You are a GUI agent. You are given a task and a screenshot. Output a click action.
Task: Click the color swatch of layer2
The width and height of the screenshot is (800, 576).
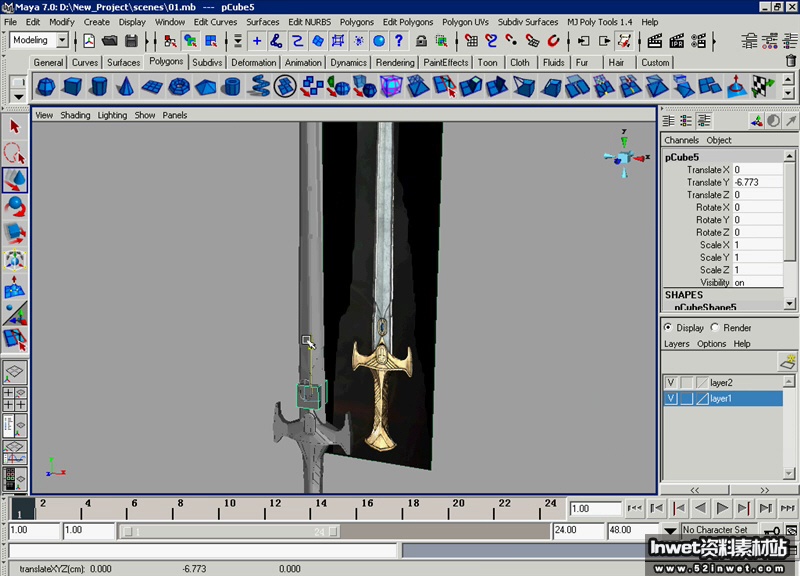[x=702, y=383]
